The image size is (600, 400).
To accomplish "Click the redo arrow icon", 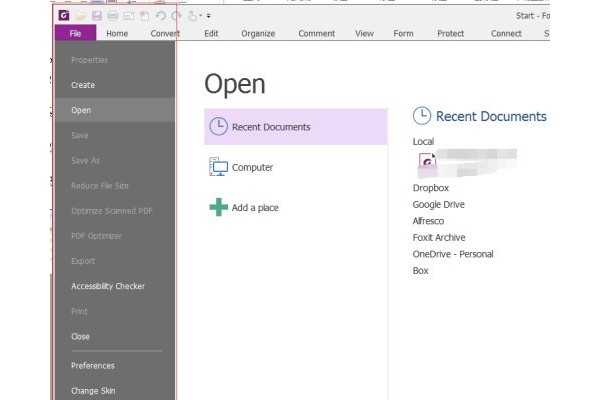I will [176, 16].
